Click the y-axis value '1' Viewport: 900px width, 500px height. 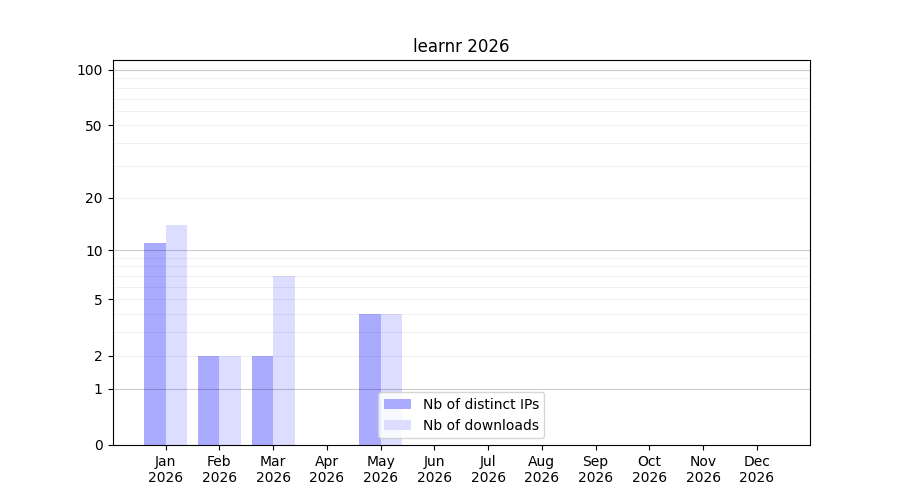click(98, 390)
